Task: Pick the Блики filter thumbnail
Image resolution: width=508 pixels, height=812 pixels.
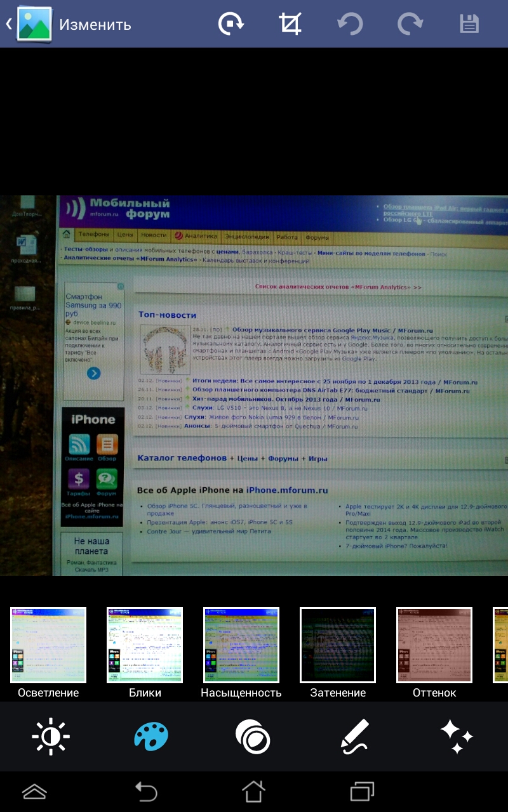Action: [145, 645]
